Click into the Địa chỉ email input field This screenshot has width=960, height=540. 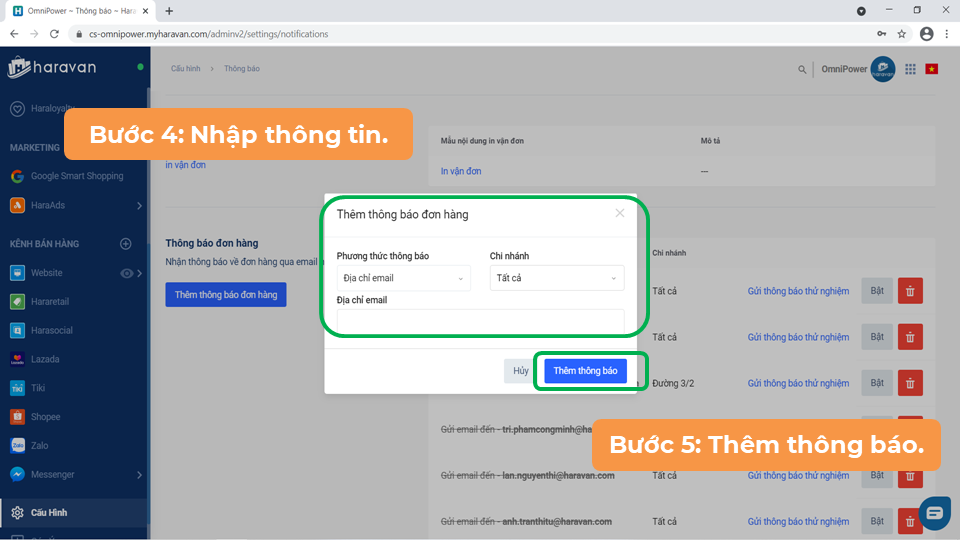[481, 321]
